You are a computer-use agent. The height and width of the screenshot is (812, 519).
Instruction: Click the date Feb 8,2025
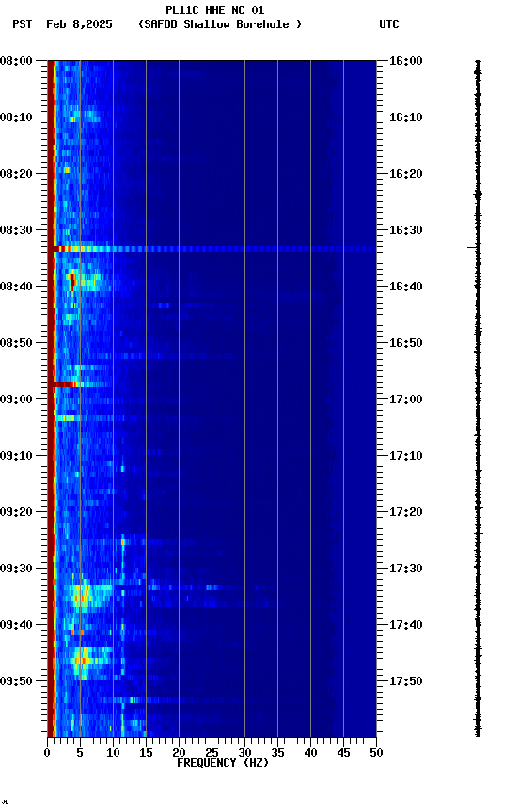click(79, 24)
